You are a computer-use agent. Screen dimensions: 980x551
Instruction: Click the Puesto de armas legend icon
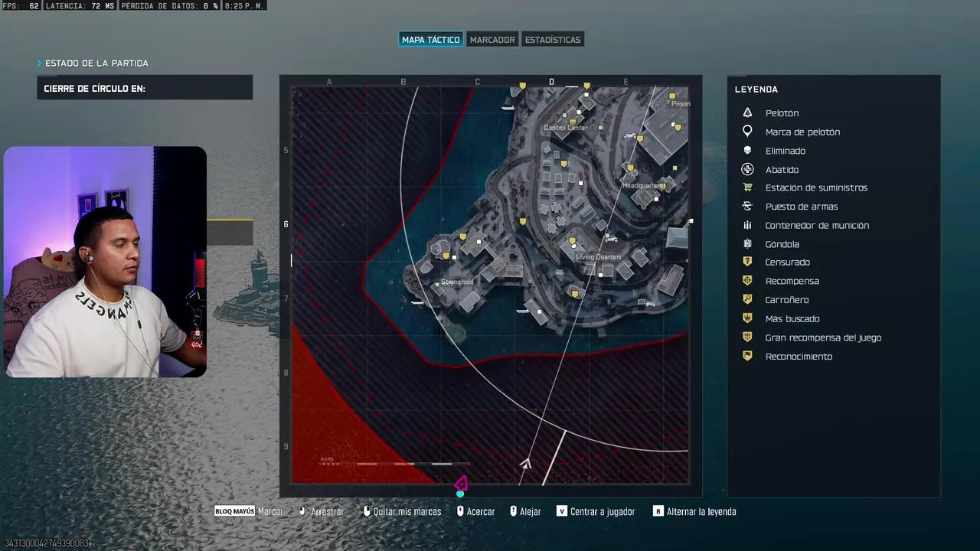click(x=747, y=207)
